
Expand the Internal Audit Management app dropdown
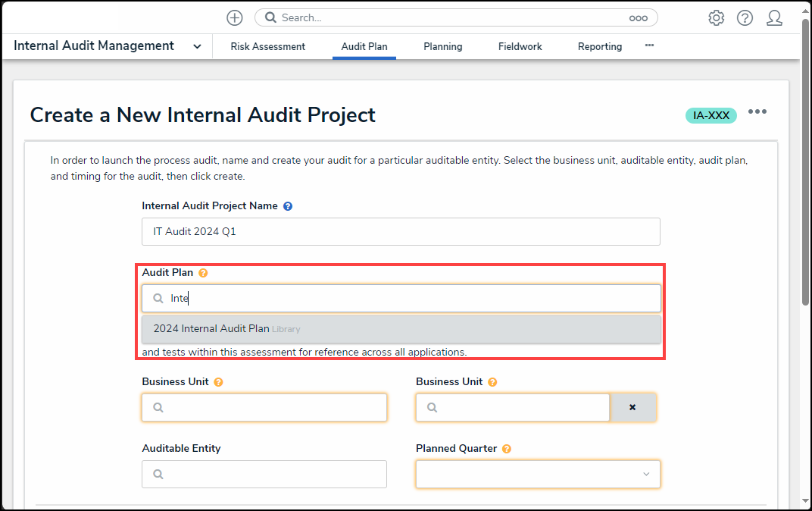(197, 46)
